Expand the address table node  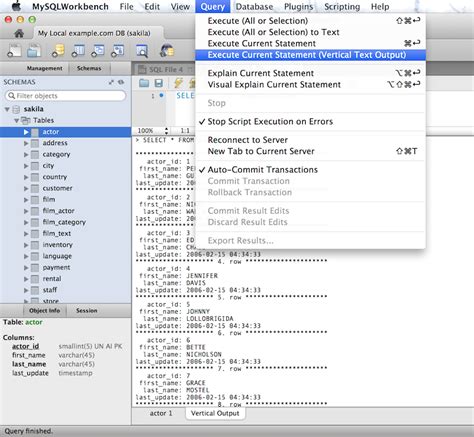[x=26, y=143]
